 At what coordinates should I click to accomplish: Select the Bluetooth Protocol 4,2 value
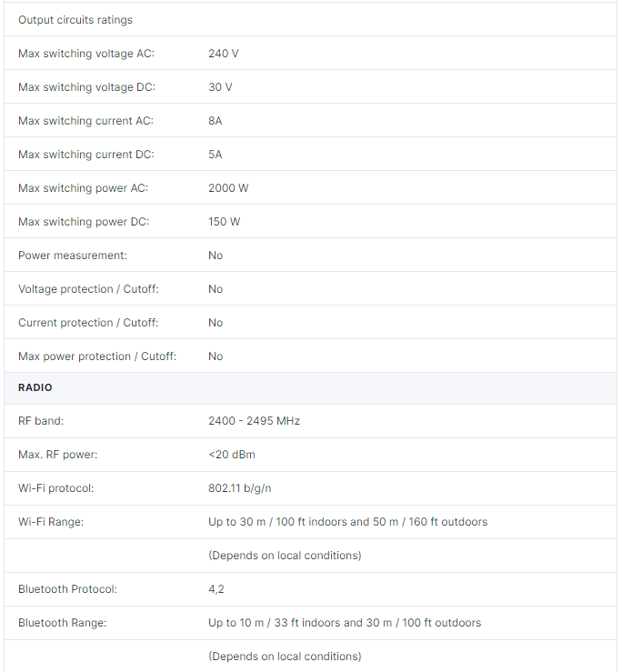pos(216,589)
